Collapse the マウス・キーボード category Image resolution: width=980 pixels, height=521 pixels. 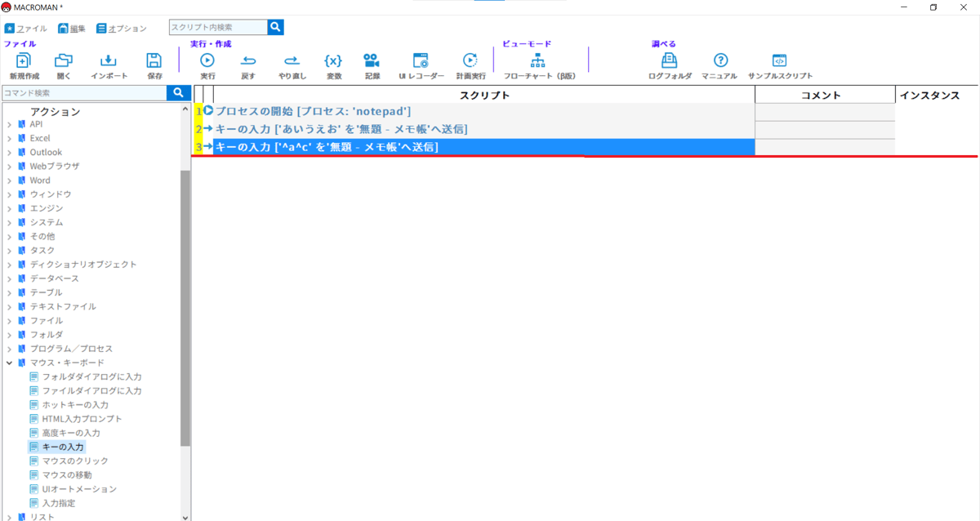[10, 363]
